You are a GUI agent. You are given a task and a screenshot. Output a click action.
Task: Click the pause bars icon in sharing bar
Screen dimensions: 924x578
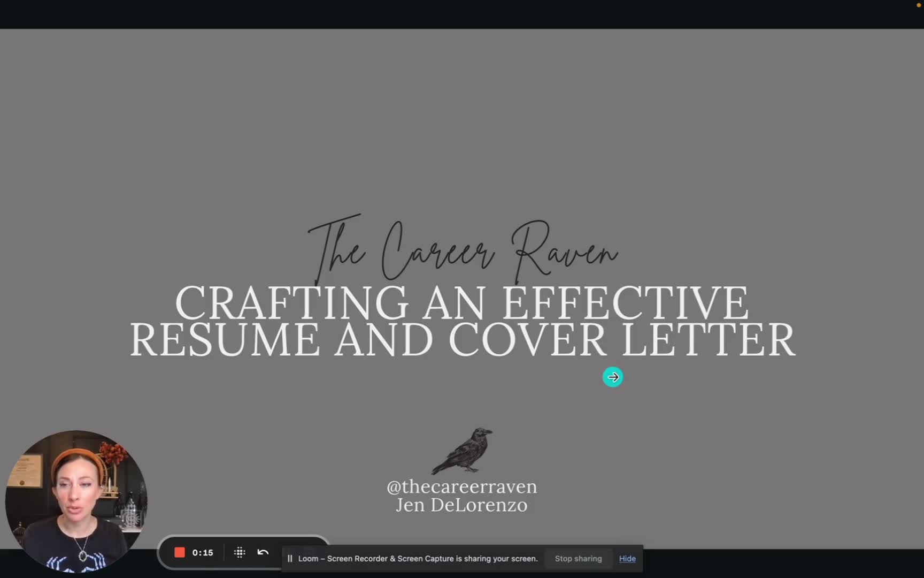(290, 558)
